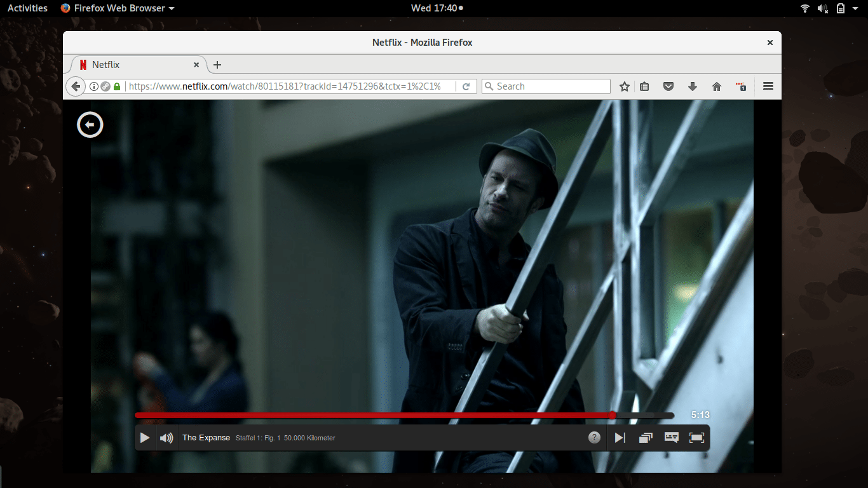The image size is (868, 488).
Task: Open a new tab with plus button
Action: coord(217,65)
